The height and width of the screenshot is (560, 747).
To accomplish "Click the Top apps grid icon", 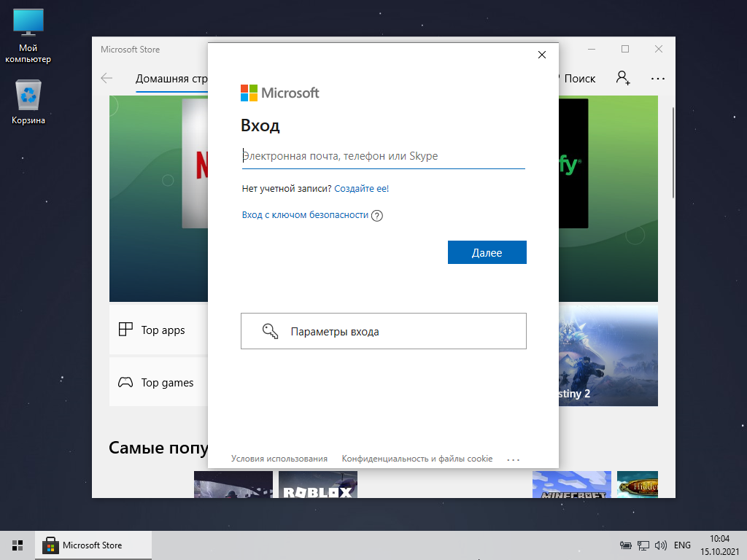I will tap(125, 330).
